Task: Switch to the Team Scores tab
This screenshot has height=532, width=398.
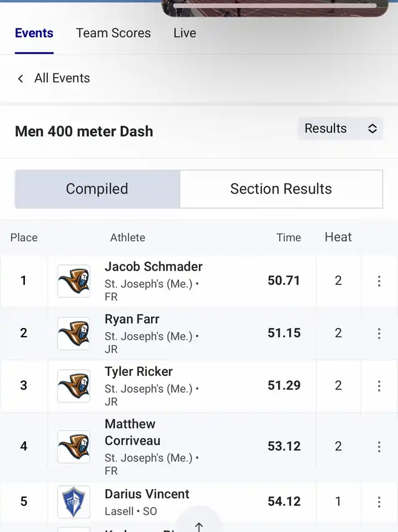Action: (113, 33)
